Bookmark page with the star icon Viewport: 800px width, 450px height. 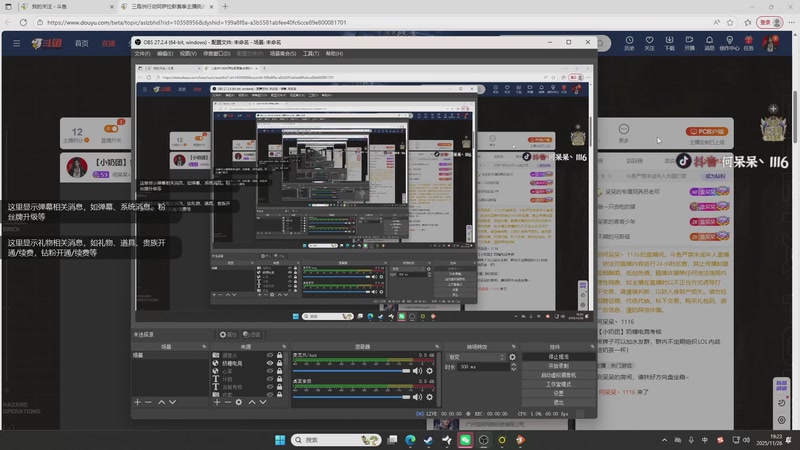click(x=730, y=22)
